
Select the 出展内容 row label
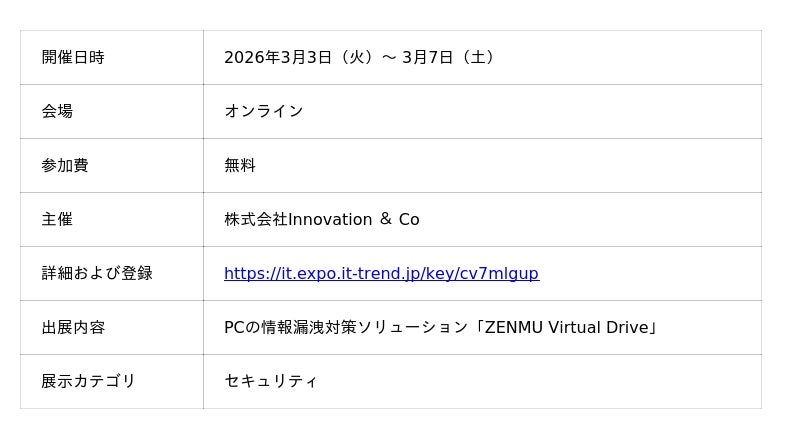tap(73, 327)
